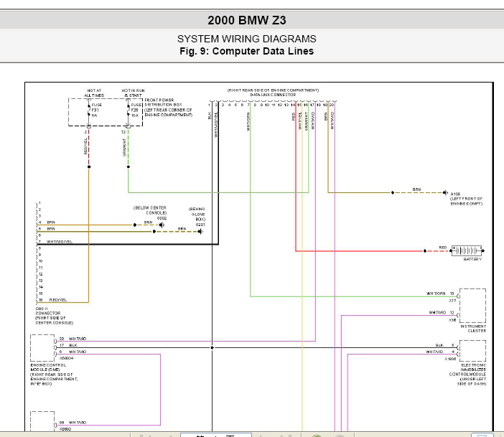
Task: Click the 88 WHT/VIO label near X8600
Action: click(x=73, y=423)
